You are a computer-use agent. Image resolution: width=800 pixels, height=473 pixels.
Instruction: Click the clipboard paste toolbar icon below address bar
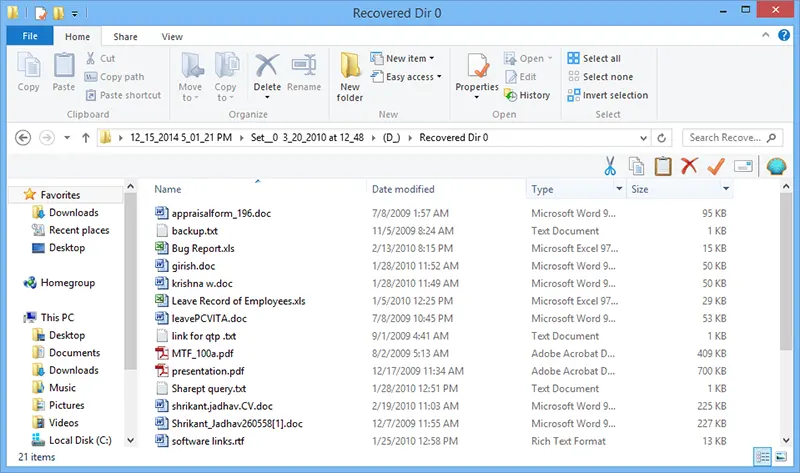tap(663, 166)
